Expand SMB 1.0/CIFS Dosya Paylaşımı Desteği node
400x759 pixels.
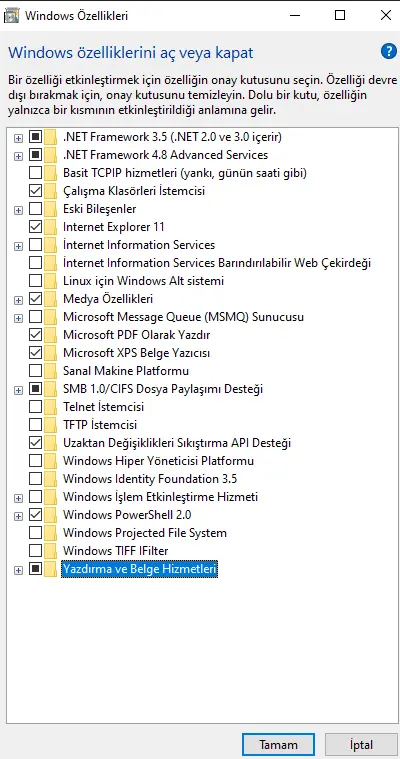18,390
